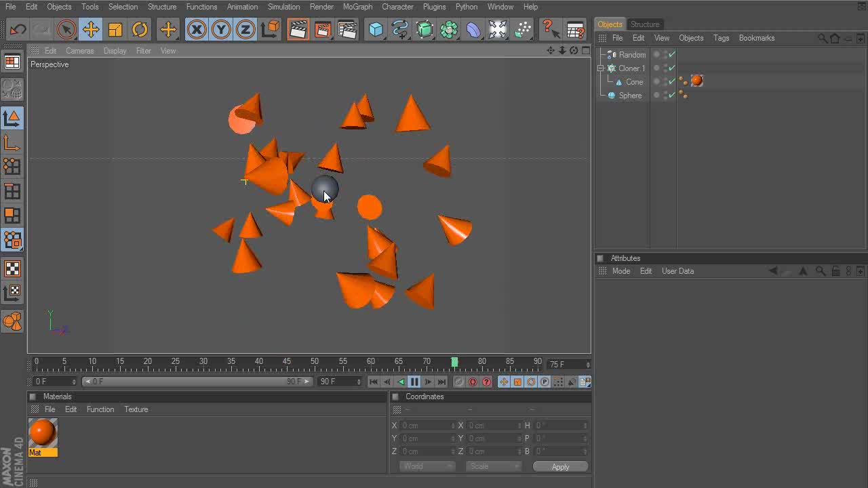Click the autokeying red button

(473, 382)
